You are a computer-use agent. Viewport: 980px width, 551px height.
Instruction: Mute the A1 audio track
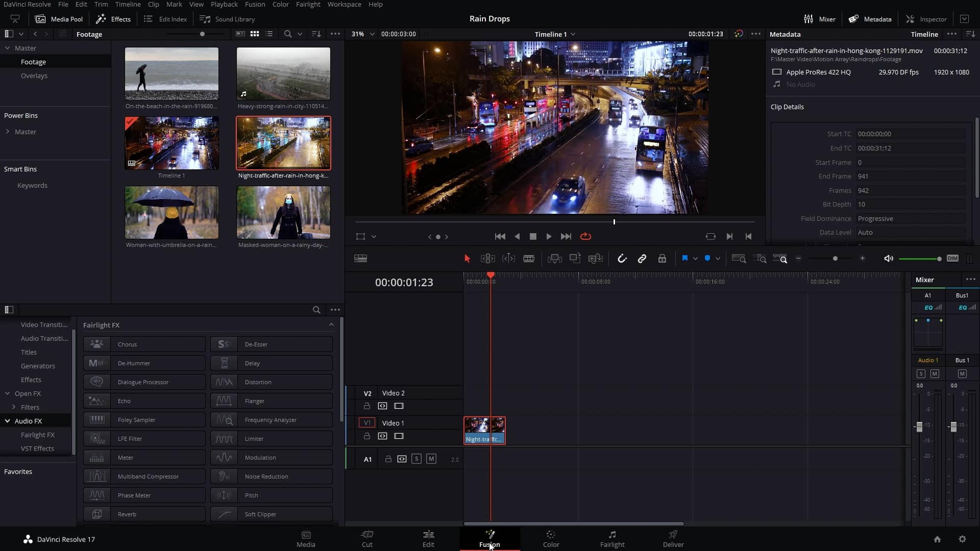coord(431,459)
